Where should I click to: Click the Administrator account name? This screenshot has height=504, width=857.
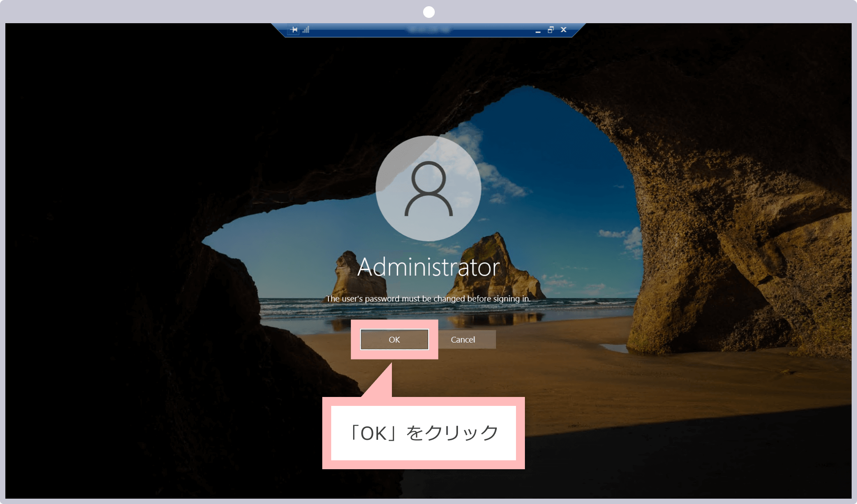click(428, 267)
